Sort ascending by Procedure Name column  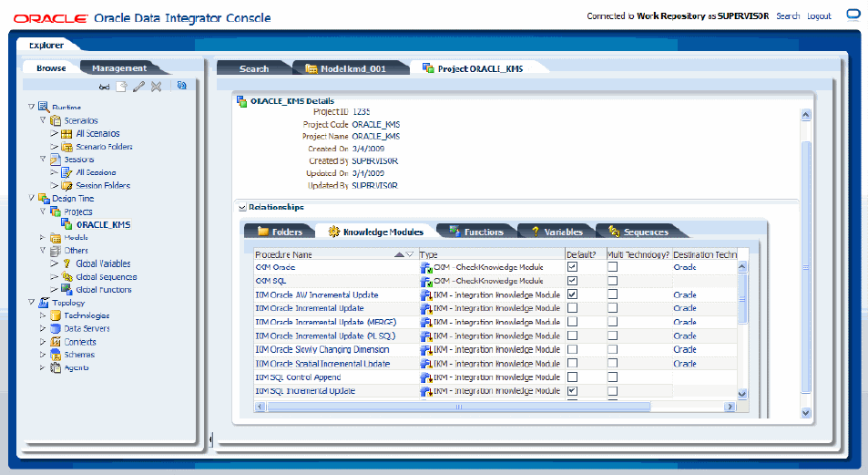tap(399, 254)
